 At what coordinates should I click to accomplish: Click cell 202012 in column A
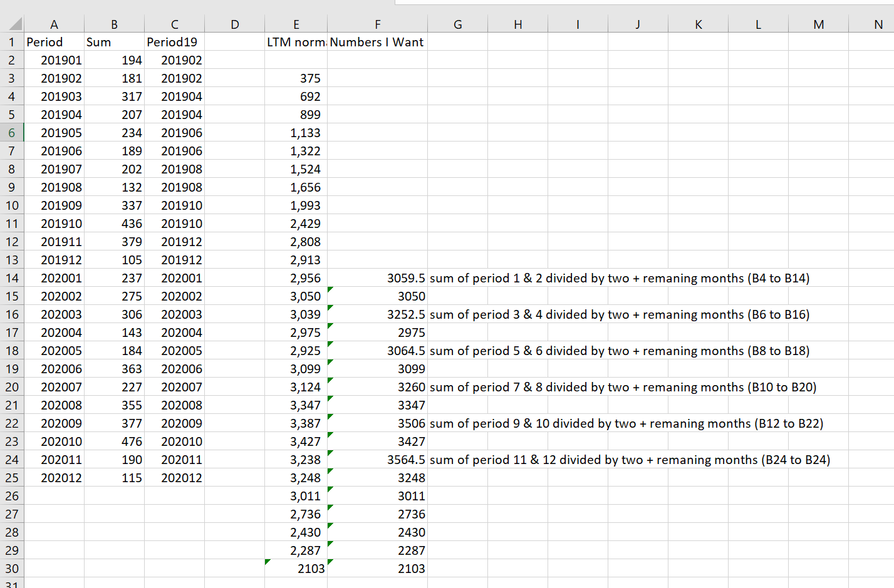(x=54, y=478)
